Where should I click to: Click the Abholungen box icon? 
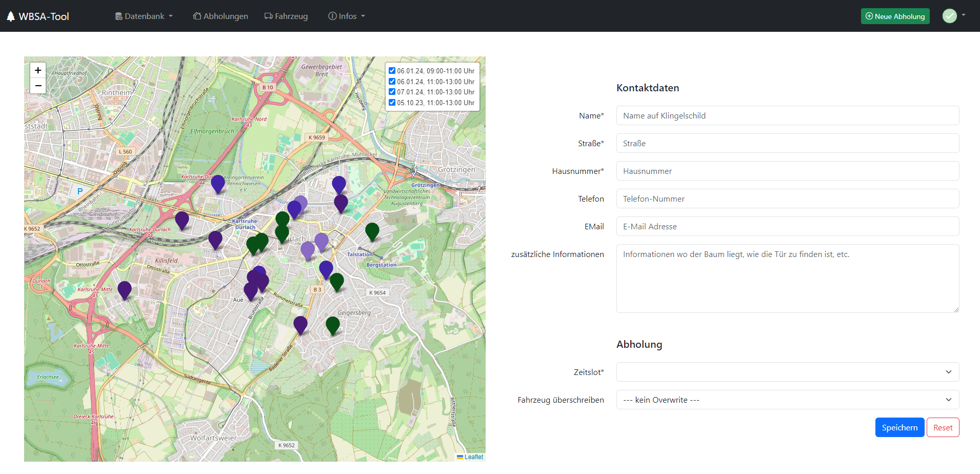pos(197,16)
